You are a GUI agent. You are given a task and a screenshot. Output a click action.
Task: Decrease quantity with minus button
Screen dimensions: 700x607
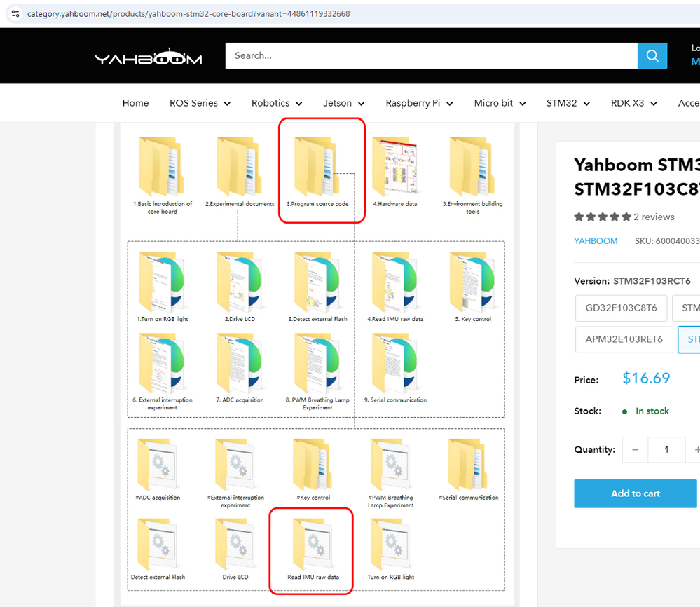coord(636,450)
